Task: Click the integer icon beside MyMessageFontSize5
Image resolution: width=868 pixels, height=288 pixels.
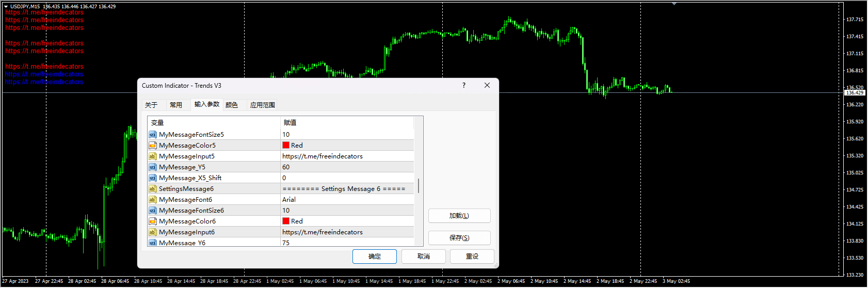Action: point(152,135)
